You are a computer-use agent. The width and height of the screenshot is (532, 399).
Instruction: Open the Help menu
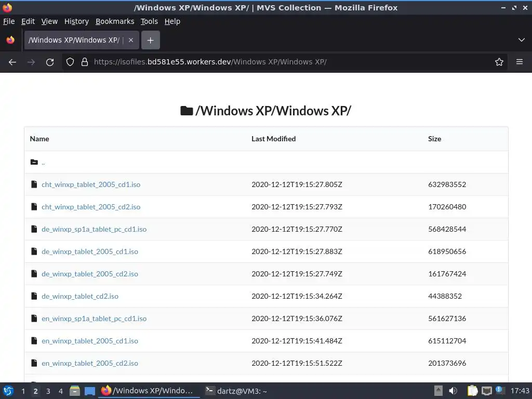point(172,21)
